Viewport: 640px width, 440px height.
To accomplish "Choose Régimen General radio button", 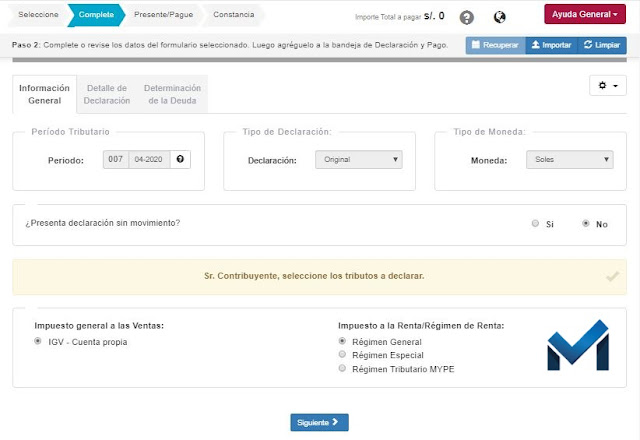I will 342,340.
